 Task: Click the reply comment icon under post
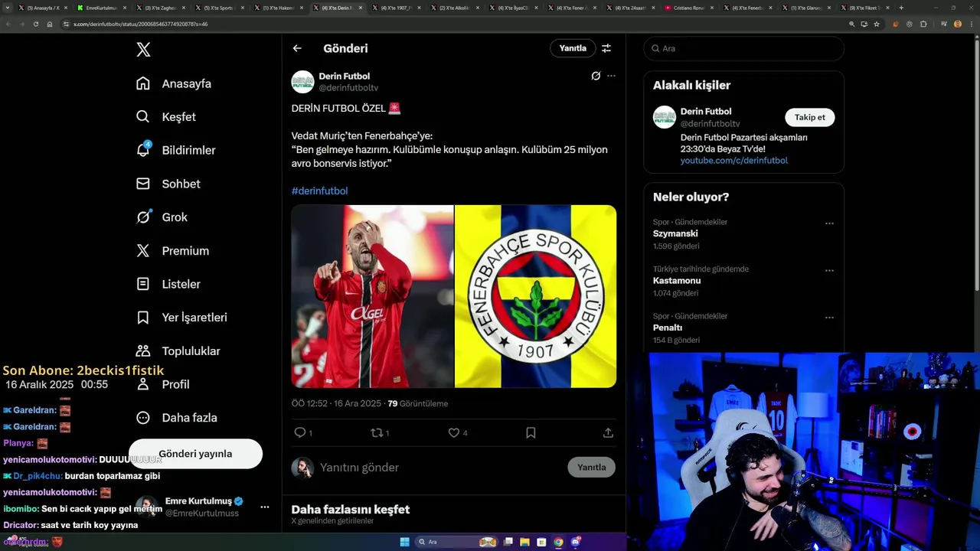[x=300, y=432]
